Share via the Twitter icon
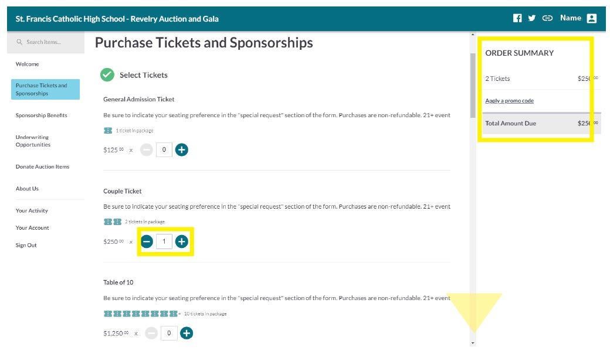610x364 pixels. tap(532, 18)
